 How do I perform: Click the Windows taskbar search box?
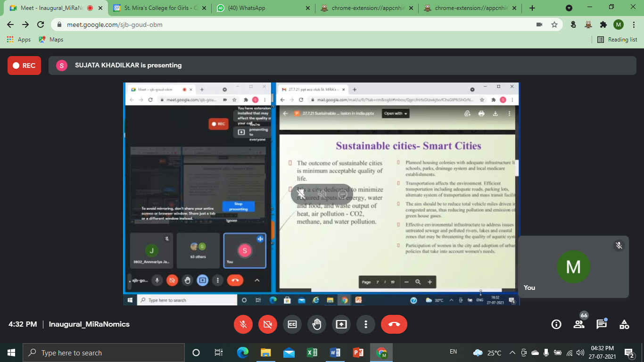tap(104, 353)
